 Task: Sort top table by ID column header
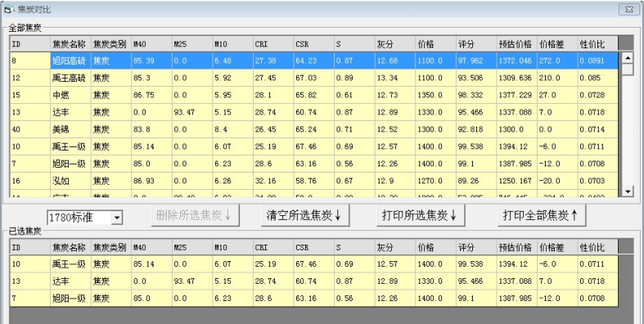(x=30, y=44)
